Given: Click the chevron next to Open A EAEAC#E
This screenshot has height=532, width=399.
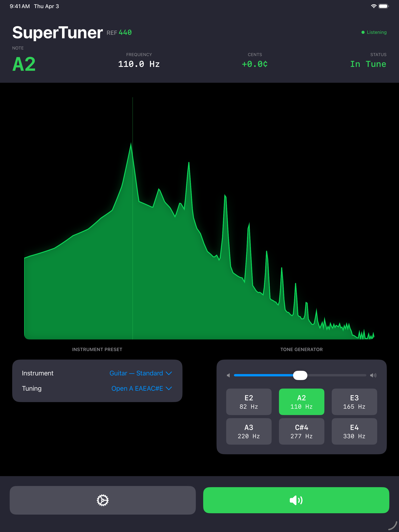Looking at the screenshot, I should coord(169,388).
